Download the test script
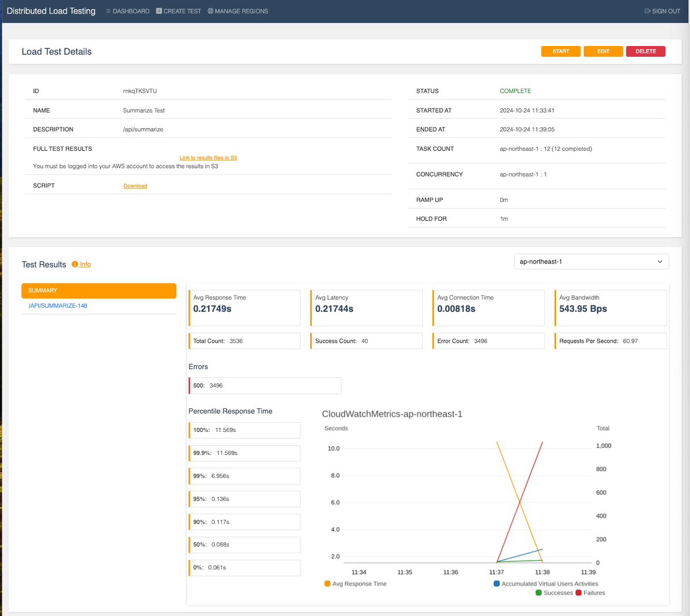Viewport: 690px width, 616px height. pyautogui.click(x=135, y=185)
